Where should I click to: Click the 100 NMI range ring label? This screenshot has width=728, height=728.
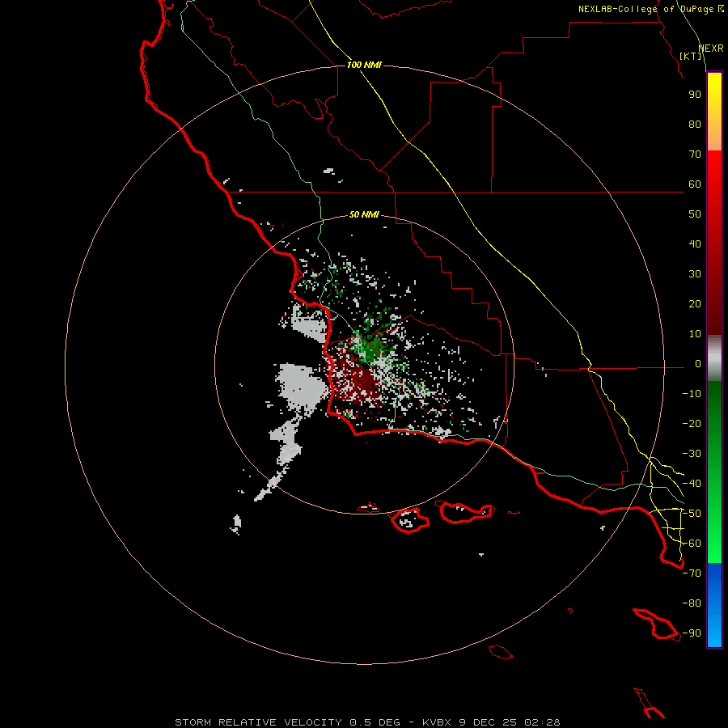click(x=365, y=65)
